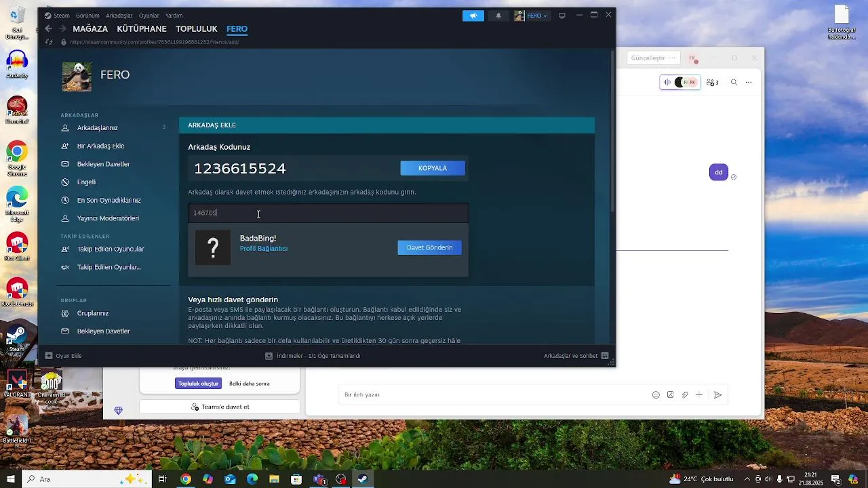Open the FERO account dropdown

click(531, 16)
